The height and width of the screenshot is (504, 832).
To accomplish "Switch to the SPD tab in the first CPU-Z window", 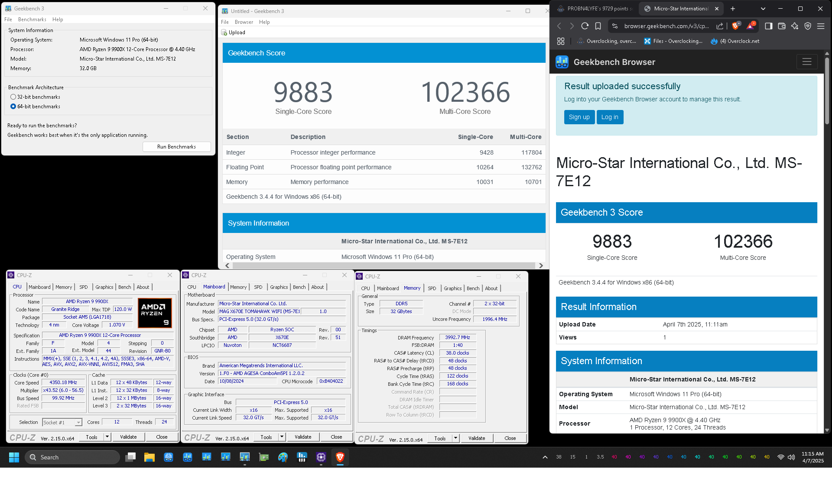I will (83, 287).
